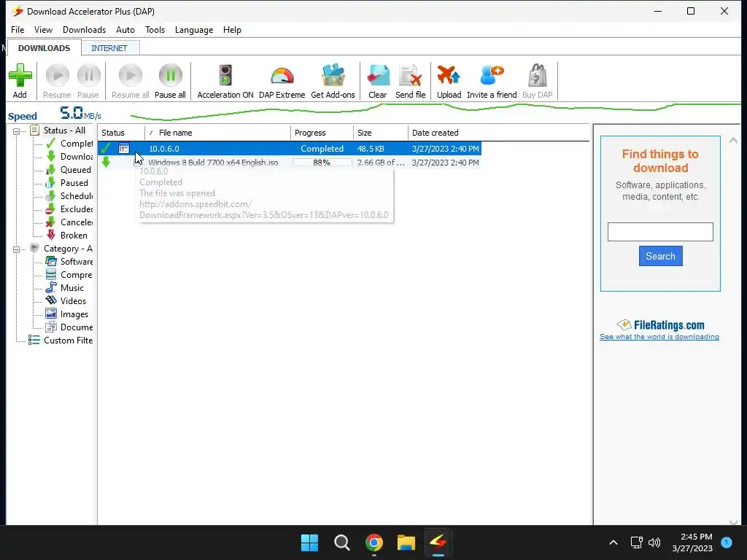Open the Tools menu
This screenshot has height=560, width=747.
(155, 29)
